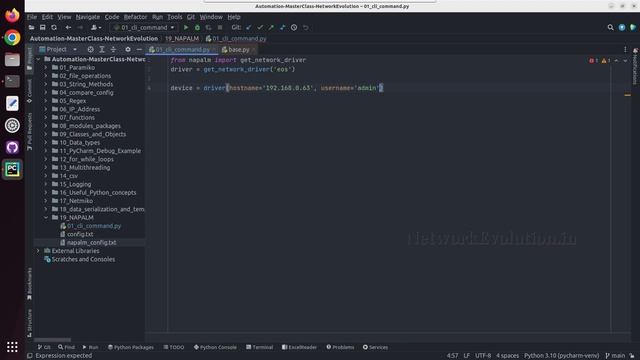Click Python 3.10 interpreter in status bar
The width and height of the screenshot is (640, 360).
(561, 356)
